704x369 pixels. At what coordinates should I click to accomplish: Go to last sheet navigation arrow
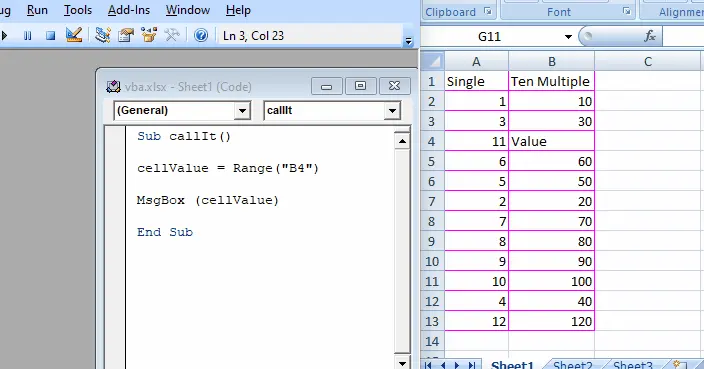[x=472, y=365]
